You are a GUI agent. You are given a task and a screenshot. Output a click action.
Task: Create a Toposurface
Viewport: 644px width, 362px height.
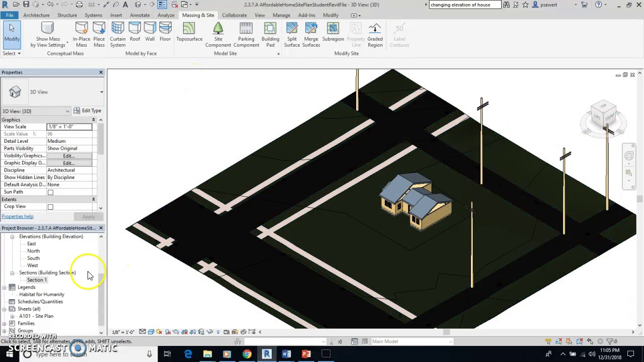[189, 32]
